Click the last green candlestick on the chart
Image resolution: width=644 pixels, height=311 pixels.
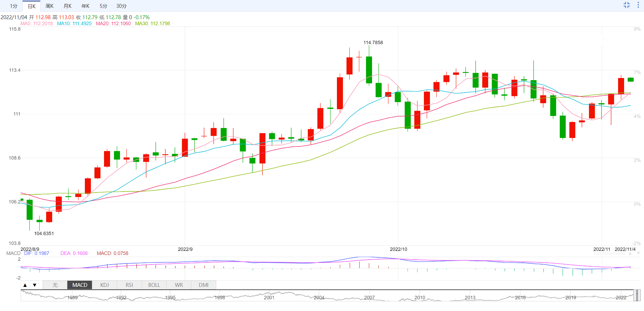(x=631, y=80)
